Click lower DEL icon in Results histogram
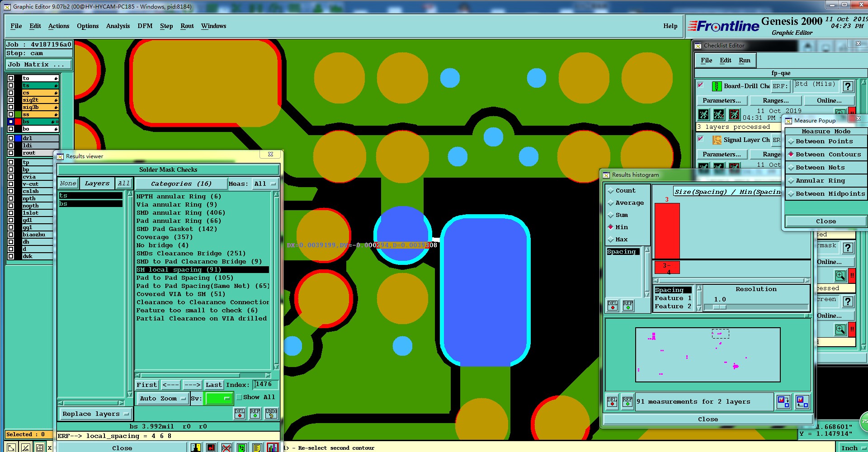Screen dimensions: 868x452 [612, 401]
